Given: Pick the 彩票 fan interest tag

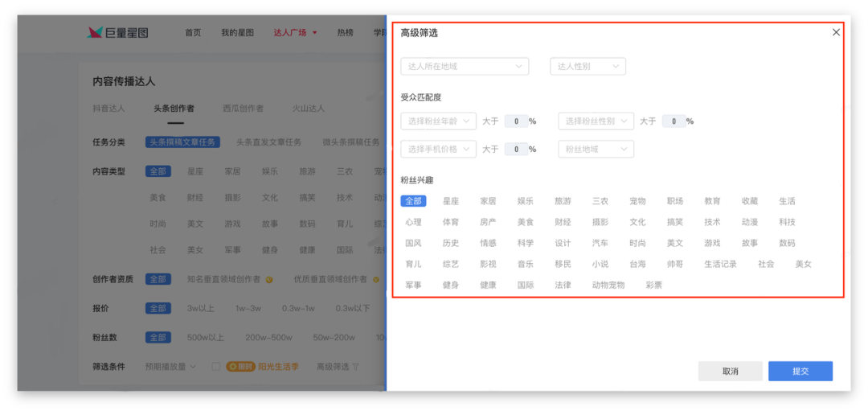Looking at the screenshot, I should coord(653,286).
